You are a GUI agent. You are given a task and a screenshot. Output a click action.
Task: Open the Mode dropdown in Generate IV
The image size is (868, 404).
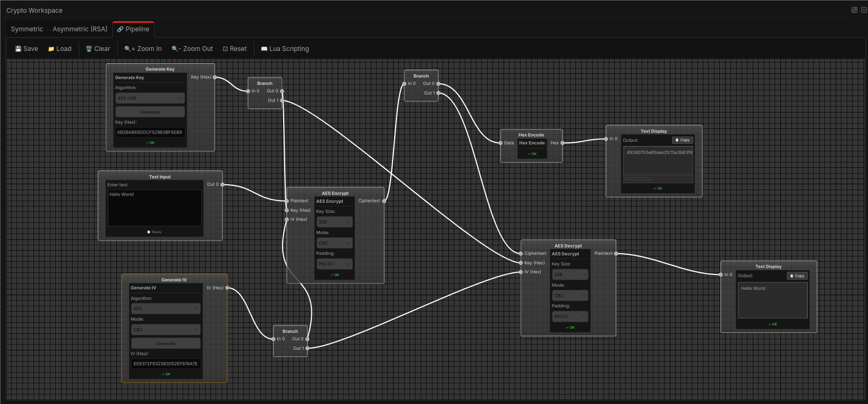click(x=166, y=330)
